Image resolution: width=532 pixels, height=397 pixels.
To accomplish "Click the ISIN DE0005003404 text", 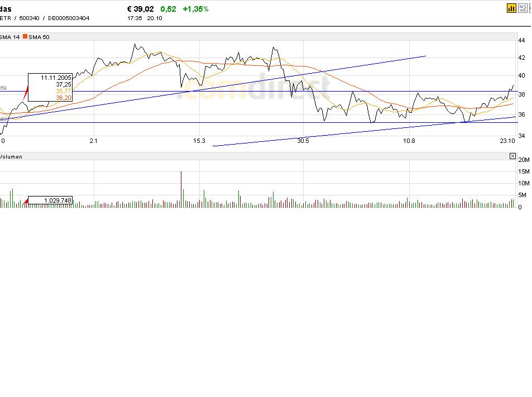I will (68, 18).
